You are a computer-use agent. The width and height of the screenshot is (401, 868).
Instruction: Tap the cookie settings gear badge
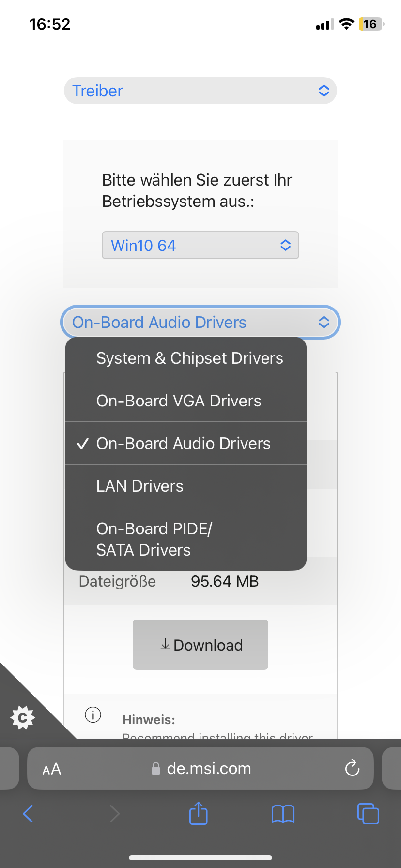23,717
